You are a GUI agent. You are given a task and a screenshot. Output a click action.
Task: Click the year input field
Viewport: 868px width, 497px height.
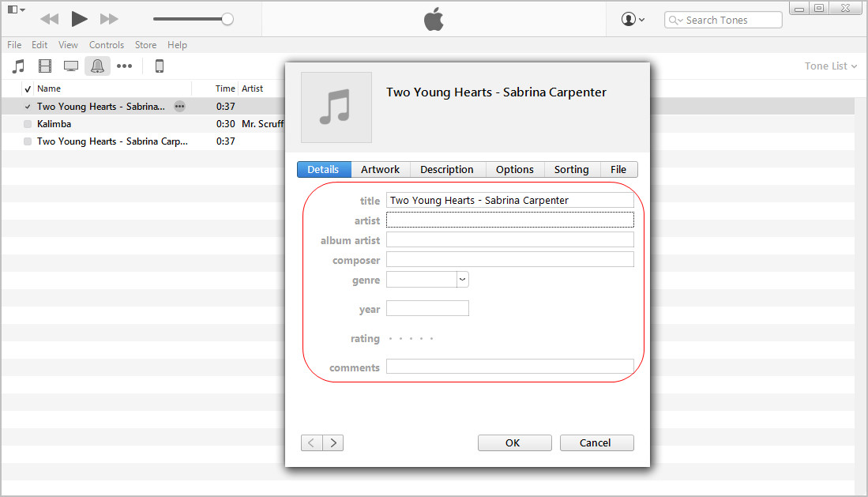(427, 308)
